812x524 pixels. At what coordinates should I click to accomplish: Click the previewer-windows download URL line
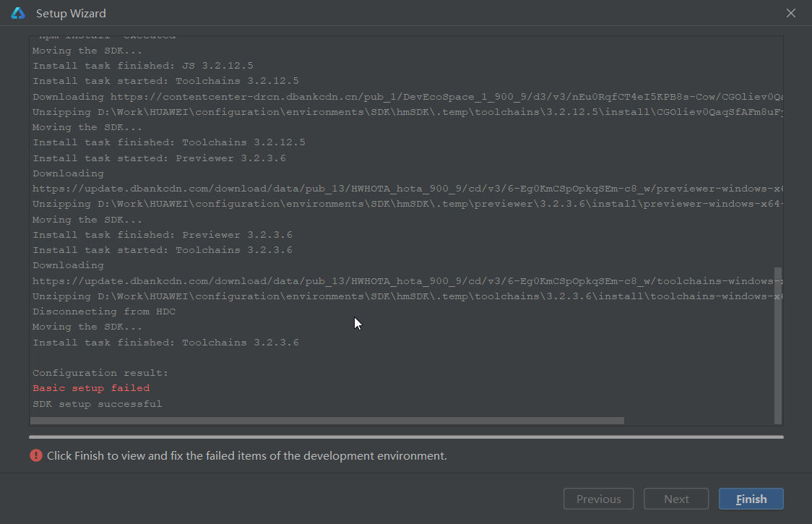coord(407,189)
